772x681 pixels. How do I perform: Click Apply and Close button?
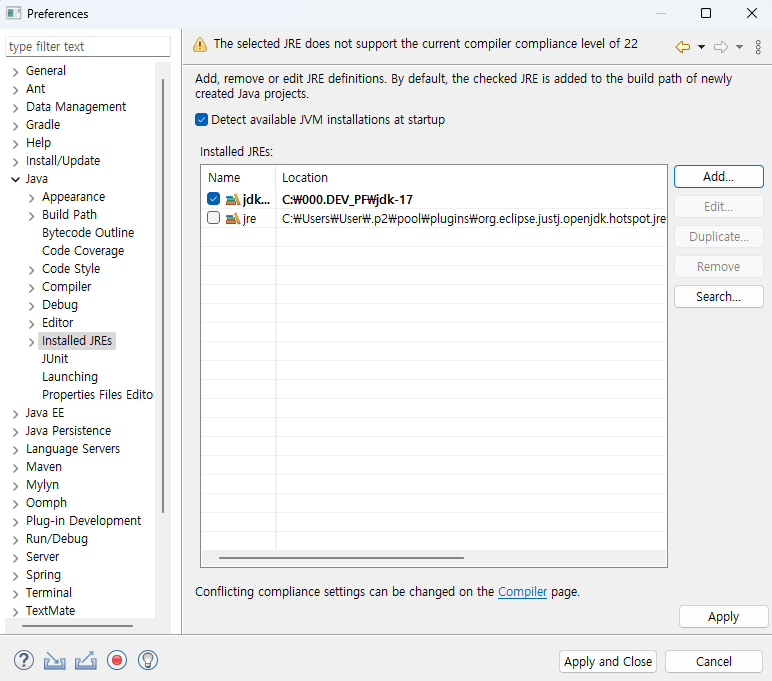(608, 661)
